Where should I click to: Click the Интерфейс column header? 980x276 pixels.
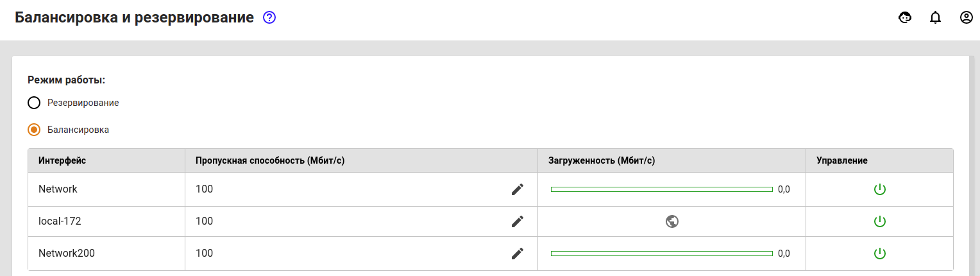pyautogui.click(x=62, y=160)
